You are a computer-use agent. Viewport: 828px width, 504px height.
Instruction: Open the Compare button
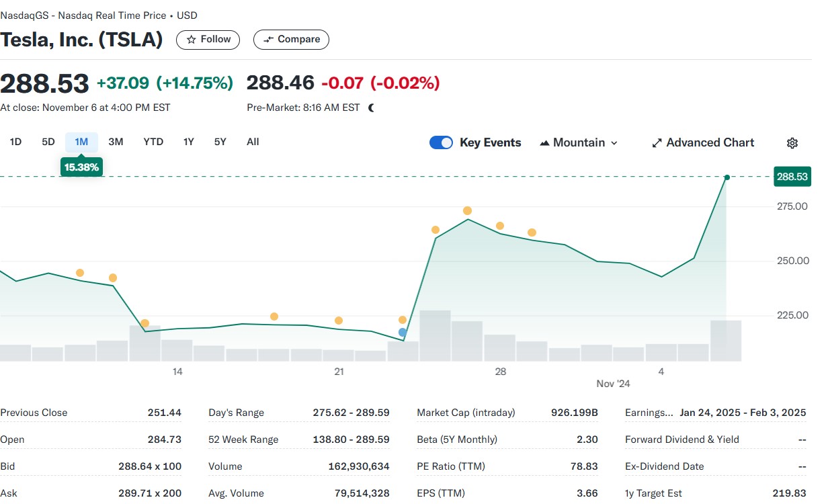pyautogui.click(x=291, y=40)
